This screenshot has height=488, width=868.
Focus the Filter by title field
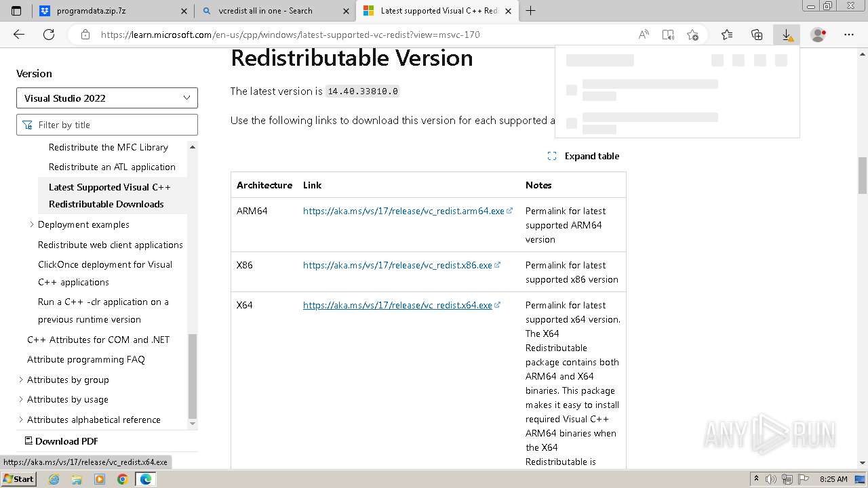coord(107,125)
